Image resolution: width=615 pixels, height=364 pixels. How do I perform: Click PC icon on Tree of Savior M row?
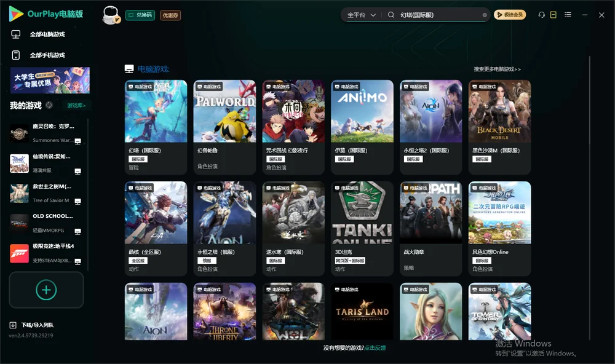pos(77,202)
